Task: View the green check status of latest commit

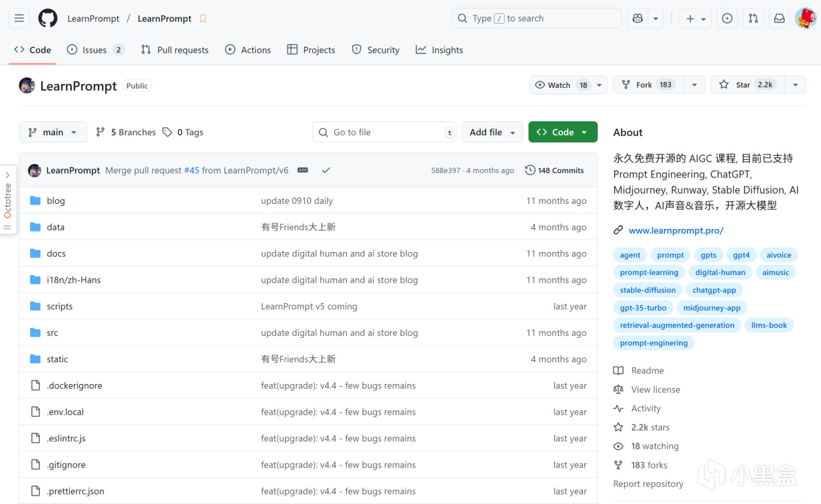Action: point(326,171)
